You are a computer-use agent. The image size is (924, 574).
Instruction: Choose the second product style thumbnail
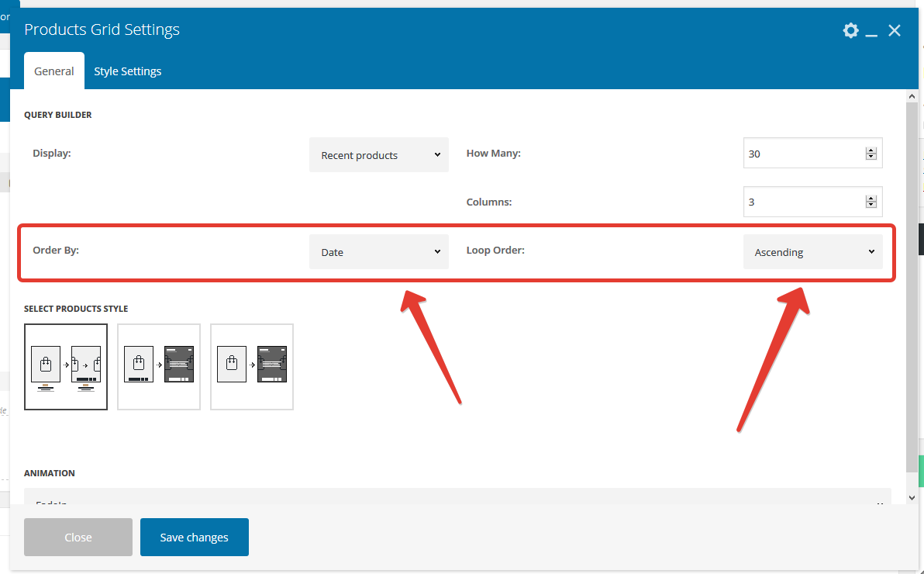click(159, 367)
